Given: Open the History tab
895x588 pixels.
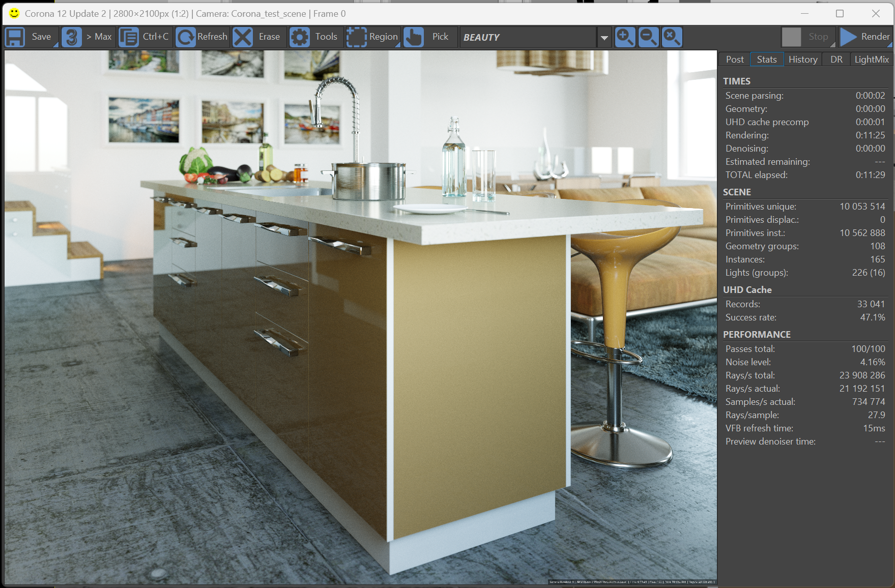Looking at the screenshot, I should tap(803, 60).
